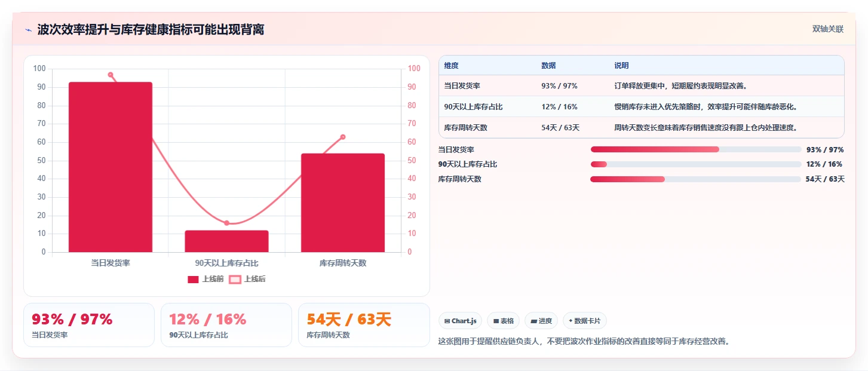868x371 pixels.
Task: Click the 90天以上库存占比 x-axis label
Action: (226, 263)
